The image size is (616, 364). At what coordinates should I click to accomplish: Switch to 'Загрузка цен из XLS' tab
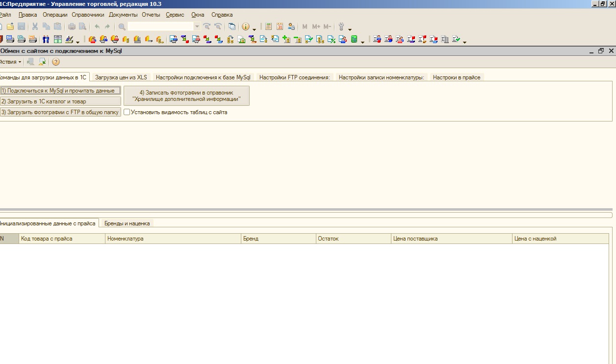(x=121, y=77)
